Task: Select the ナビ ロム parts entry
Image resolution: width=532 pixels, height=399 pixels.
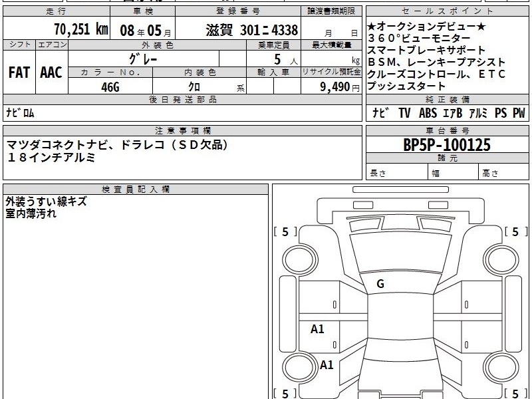Action: (x=20, y=112)
